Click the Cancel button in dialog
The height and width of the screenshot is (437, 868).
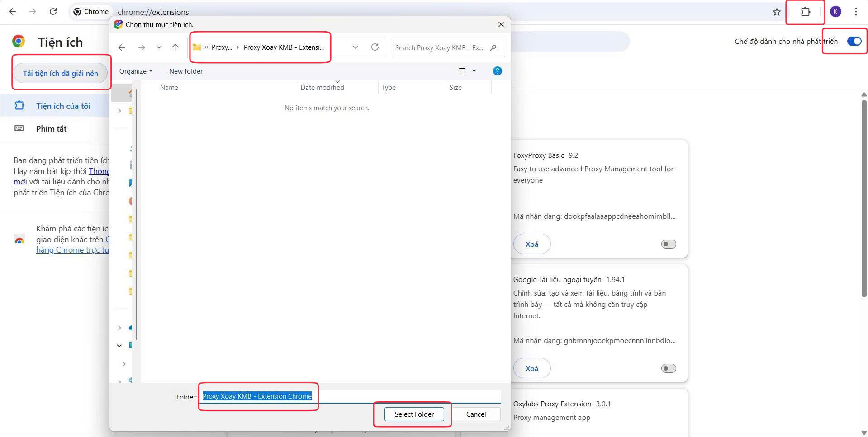tap(476, 414)
